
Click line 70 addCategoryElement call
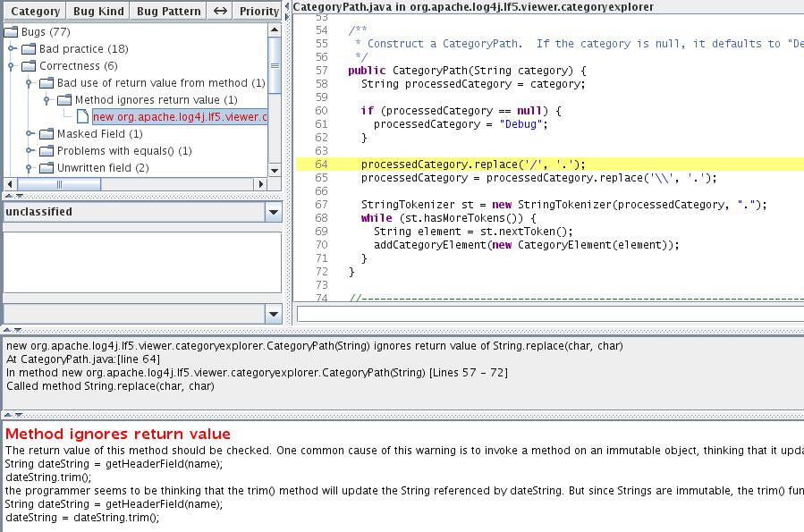click(x=526, y=244)
